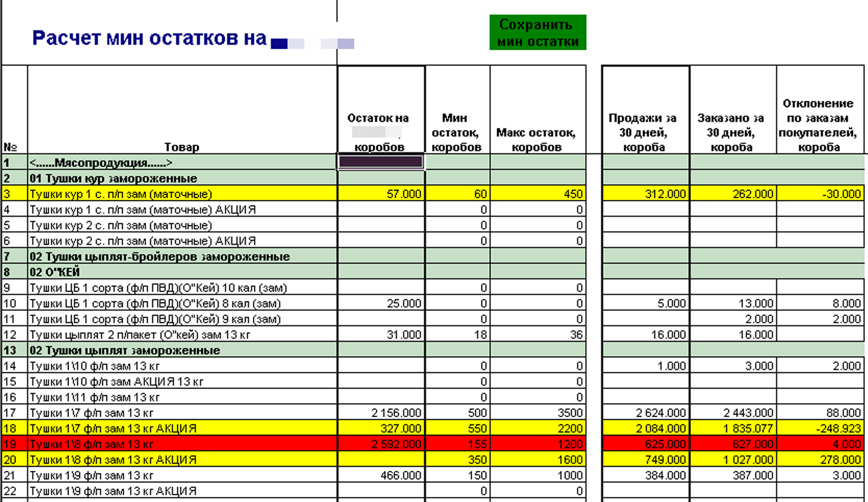Select Тушки ЦБ 1 сорта 10 кал (зам) name
The image size is (868, 502).
point(182,288)
